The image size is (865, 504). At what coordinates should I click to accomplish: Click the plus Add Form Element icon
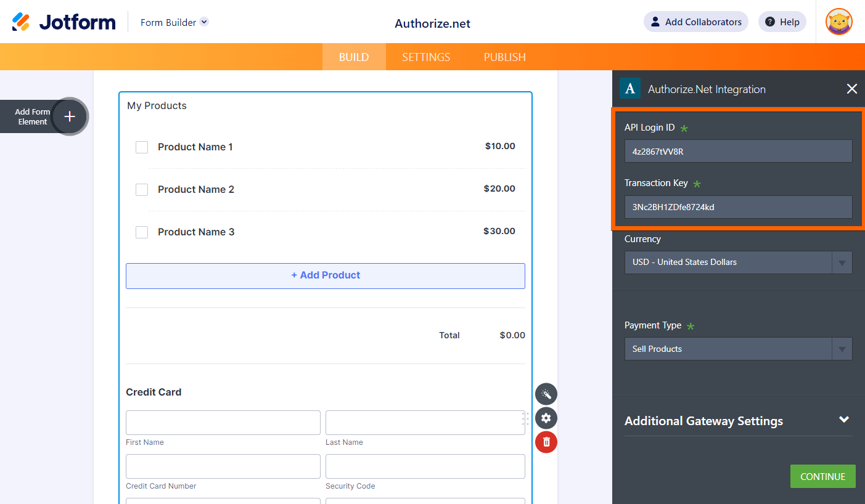pyautogui.click(x=70, y=116)
